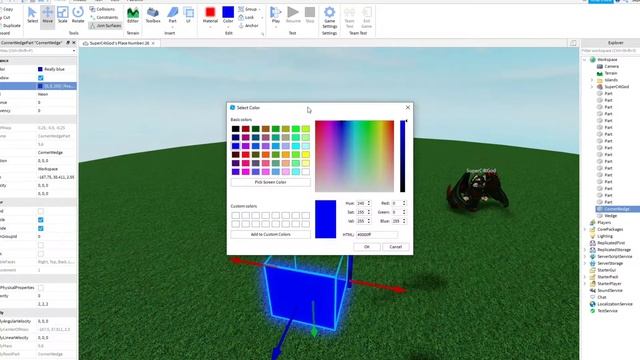
Task: Open the UI insert tool
Action: pyautogui.click(x=189, y=16)
